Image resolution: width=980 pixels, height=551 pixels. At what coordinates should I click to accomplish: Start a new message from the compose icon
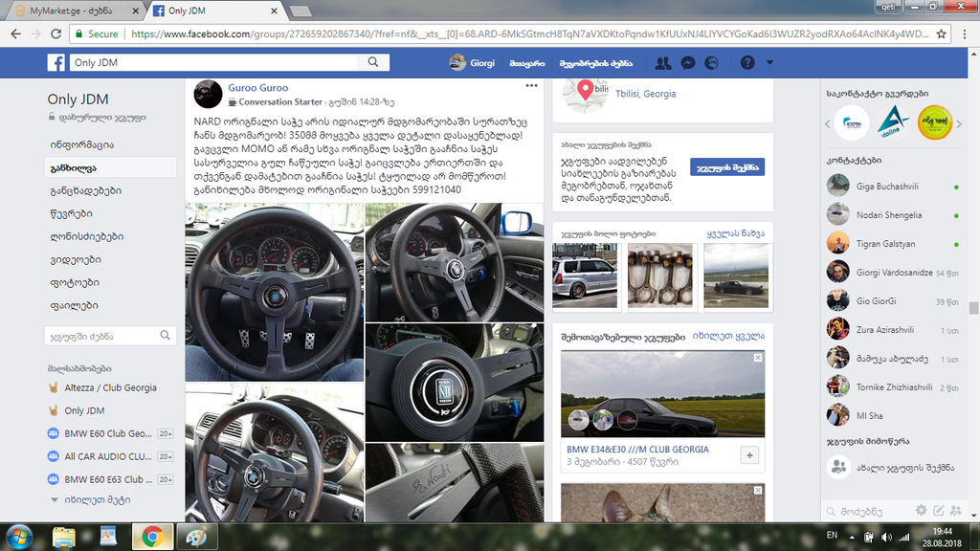point(939,511)
